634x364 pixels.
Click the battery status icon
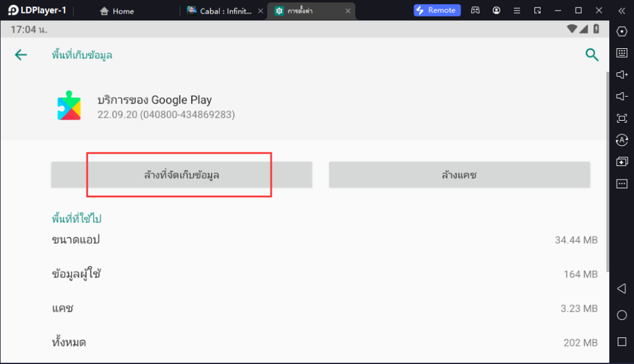tap(596, 28)
